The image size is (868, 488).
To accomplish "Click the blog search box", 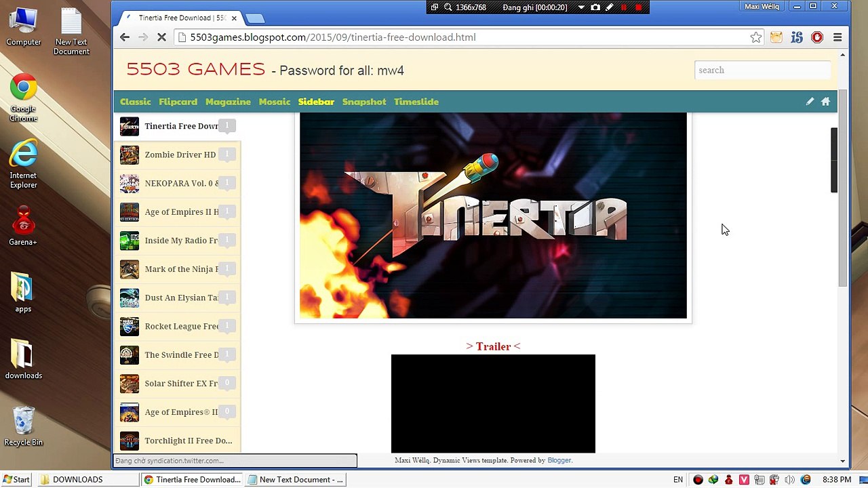I will (762, 70).
